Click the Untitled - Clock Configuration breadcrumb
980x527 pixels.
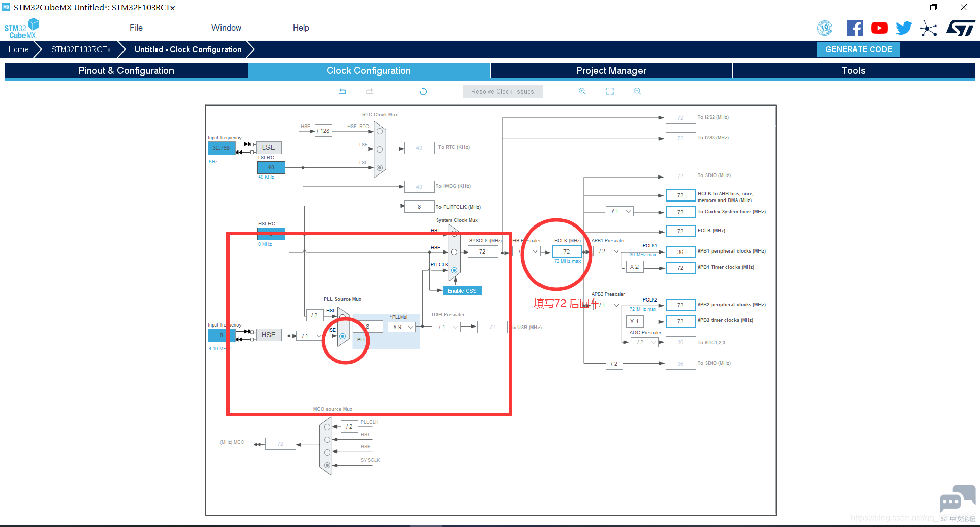click(188, 49)
